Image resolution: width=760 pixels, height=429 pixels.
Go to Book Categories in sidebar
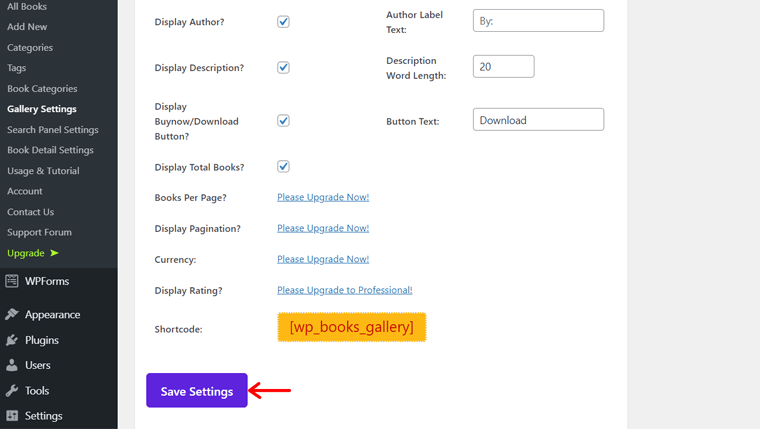coord(42,89)
